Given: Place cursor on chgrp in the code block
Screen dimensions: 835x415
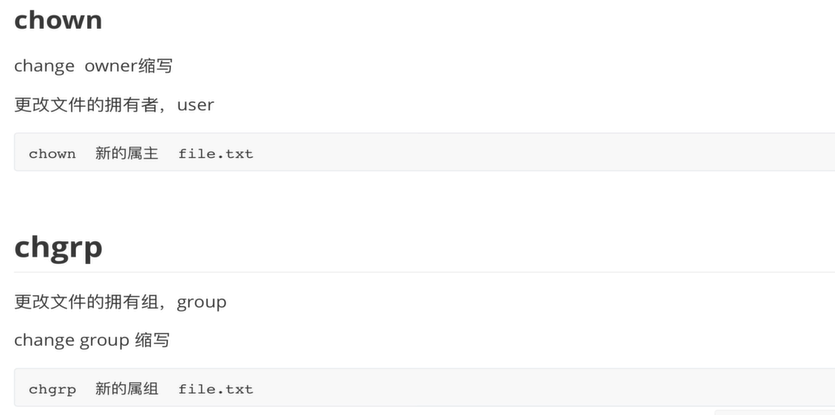Looking at the screenshot, I should click(52, 389).
